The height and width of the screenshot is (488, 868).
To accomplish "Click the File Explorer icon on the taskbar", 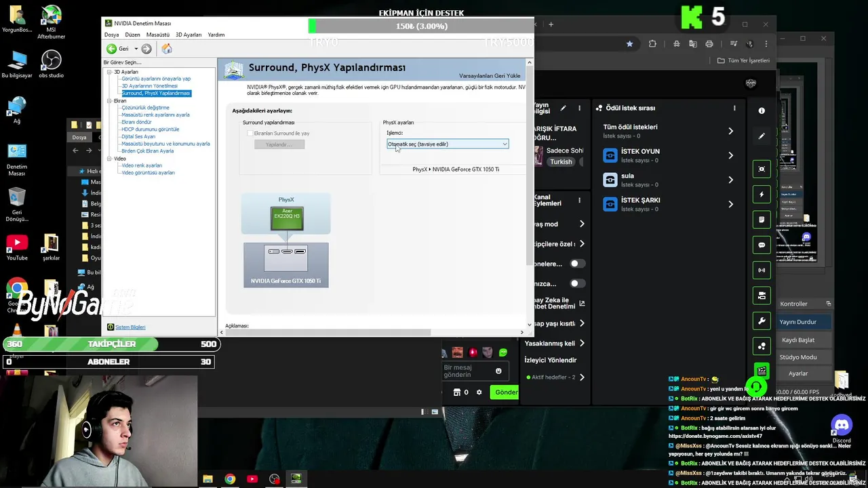I will pyautogui.click(x=208, y=479).
